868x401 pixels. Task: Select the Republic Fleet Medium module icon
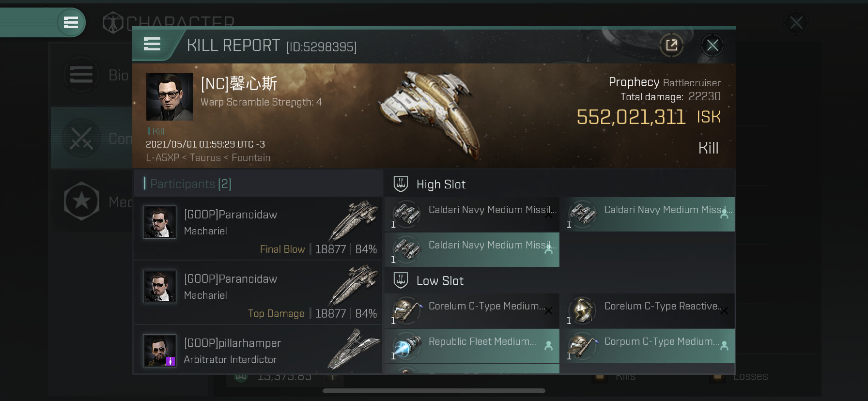[x=406, y=346]
